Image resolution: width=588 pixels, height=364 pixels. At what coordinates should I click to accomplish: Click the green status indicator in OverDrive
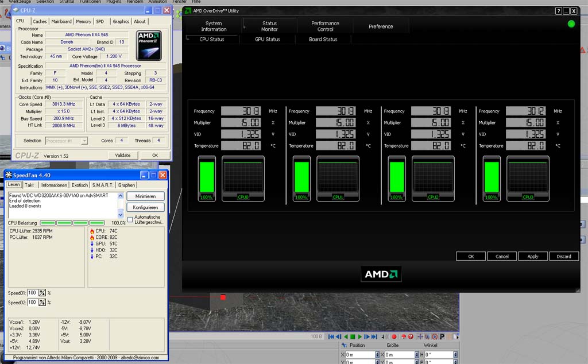pyautogui.click(x=571, y=24)
